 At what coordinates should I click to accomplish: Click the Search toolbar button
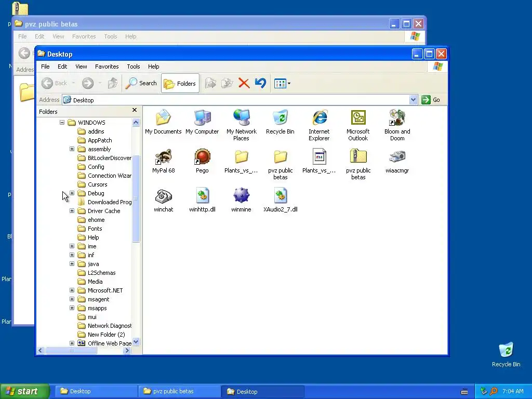click(x=141, y=83)
